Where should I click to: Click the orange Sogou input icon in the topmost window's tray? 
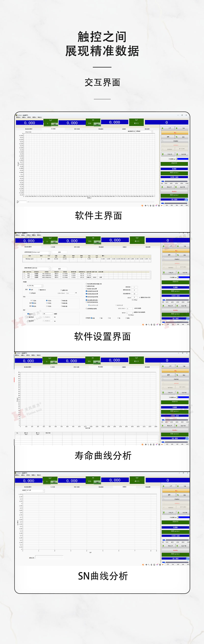(x=142, y=205)
